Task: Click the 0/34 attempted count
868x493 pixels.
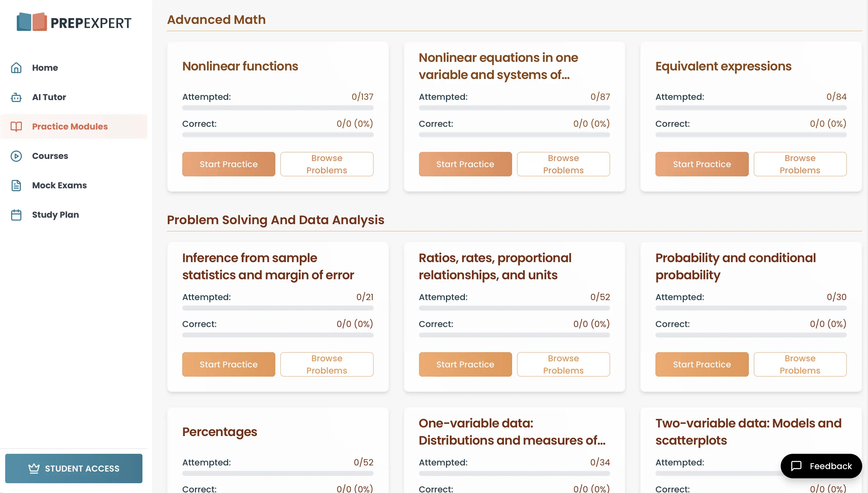Action: coord(600,462)
